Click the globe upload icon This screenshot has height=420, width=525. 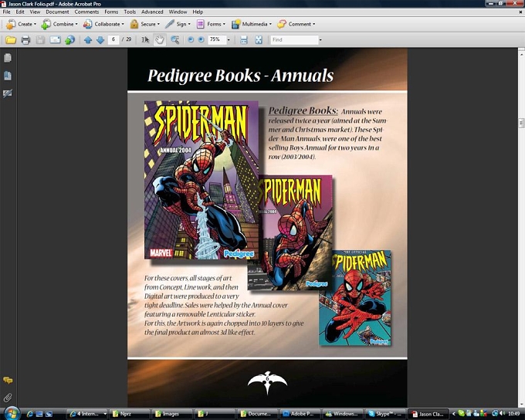(x=69, y=40)
